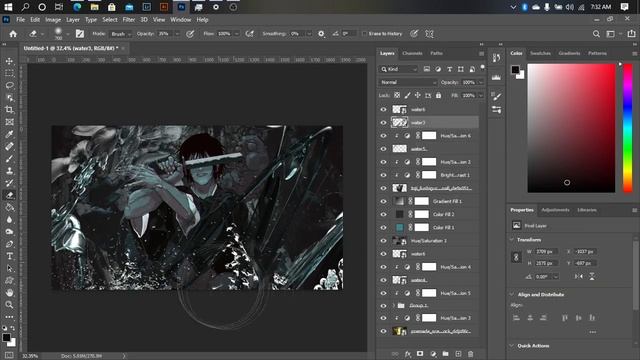Click the hue spectrum slider bar

click(x=628, y=128)
